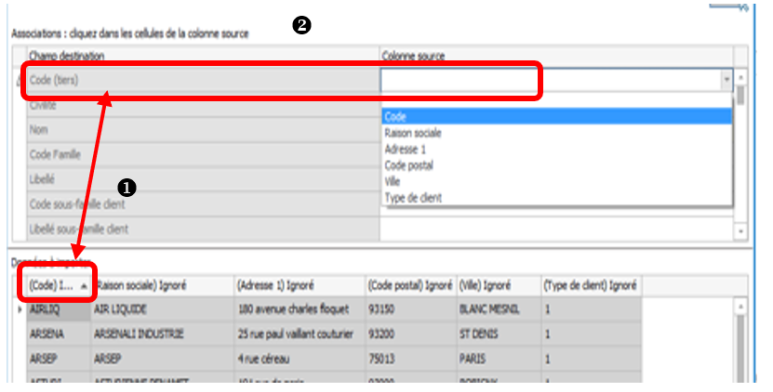Open the Code (tiers) source column dropdown arrow
This screenshot has width=773, height=392.
click(x=726, y=79)
